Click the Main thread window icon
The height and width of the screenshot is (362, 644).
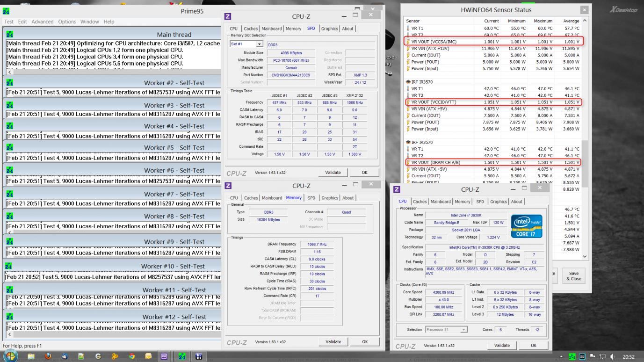[x=10, y=34]
